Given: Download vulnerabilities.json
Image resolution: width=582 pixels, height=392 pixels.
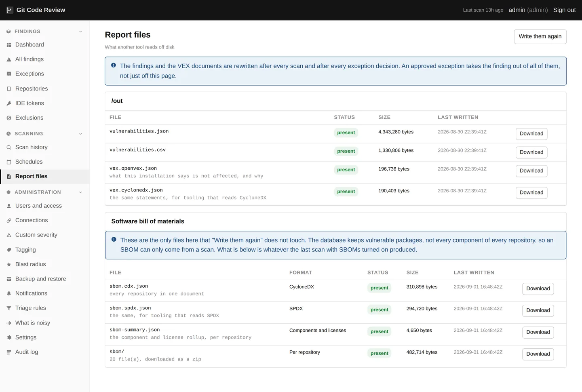Looking at the screenshot, I should coord(531,134).
